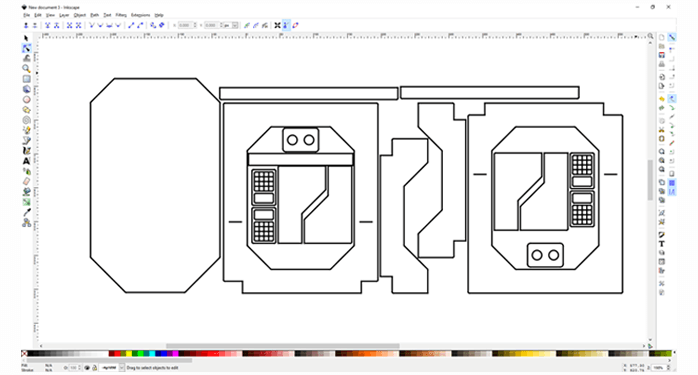Pick the yellow palette swatch
This screenshot has width=698, height=375.
pyautogui.click(x=129, y=354)
